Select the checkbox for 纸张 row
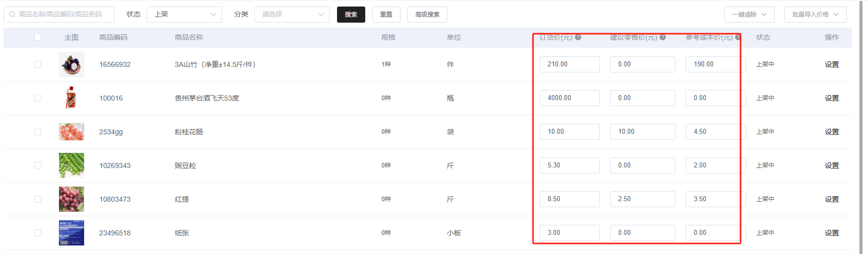868x254 pixels. tap(38, 233)
